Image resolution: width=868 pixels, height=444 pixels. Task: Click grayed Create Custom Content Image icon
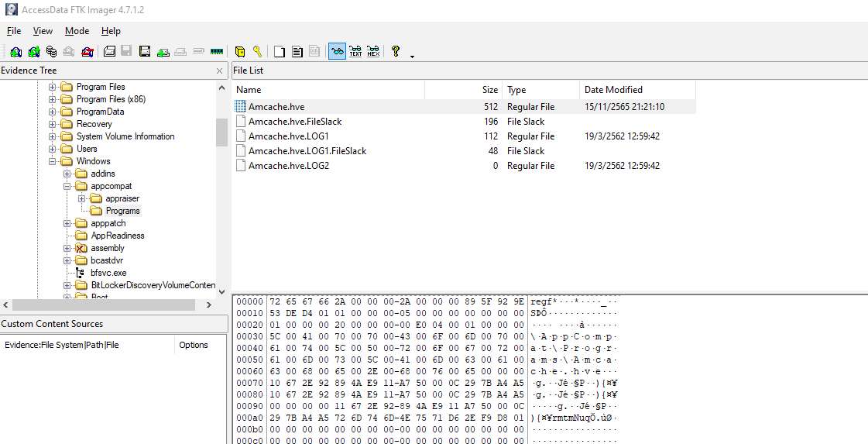[180, 52]
